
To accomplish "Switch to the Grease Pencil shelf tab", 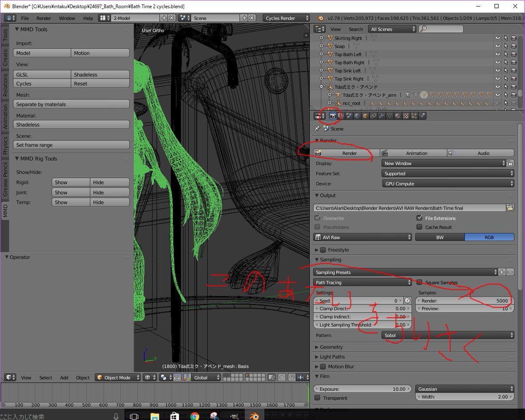I will click(5, 179).
